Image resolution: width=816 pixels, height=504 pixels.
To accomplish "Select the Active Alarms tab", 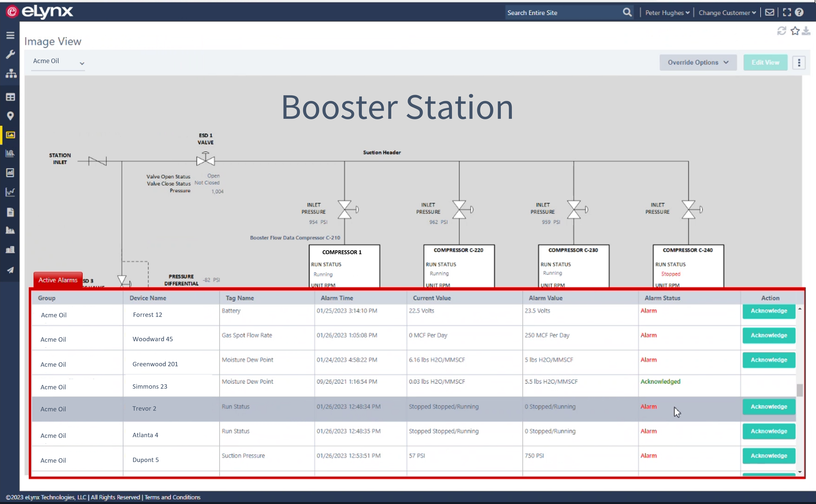I will [x=58, y=280].
